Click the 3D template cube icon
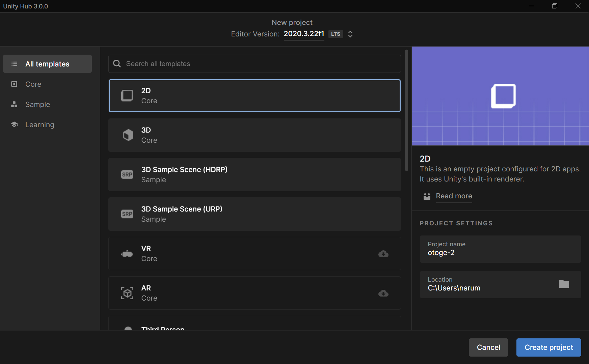589x364 pixels. [128, 135]
